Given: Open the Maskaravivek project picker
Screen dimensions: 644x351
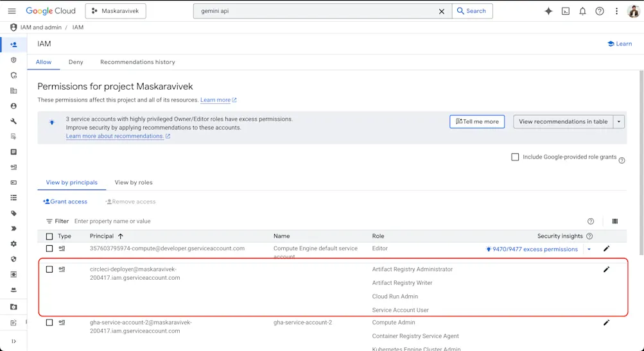Looking at the screenshot, I should (x=116, y=11).
